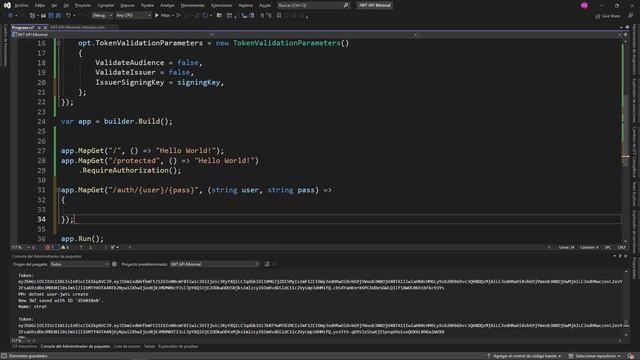Open the Debug configuration dropdown

pyautogui.click(x=102, y=16)
